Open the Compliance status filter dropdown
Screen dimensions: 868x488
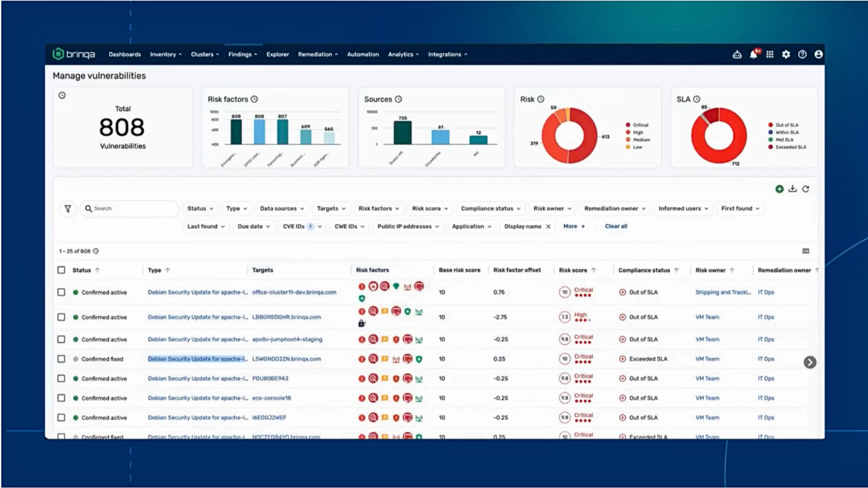(x=490, y=209)
